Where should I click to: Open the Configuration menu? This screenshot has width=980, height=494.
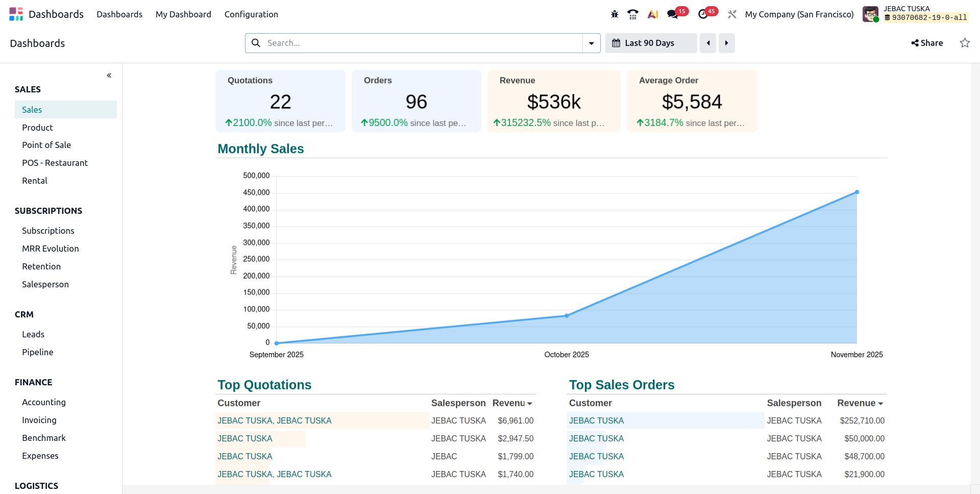[251, 14]
